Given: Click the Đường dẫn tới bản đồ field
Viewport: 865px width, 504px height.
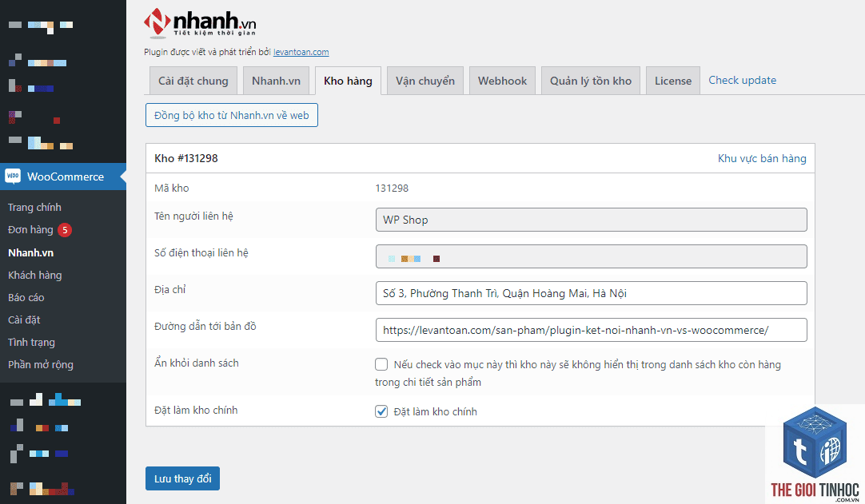Looking at the screenshot, I should pos(592,330).
